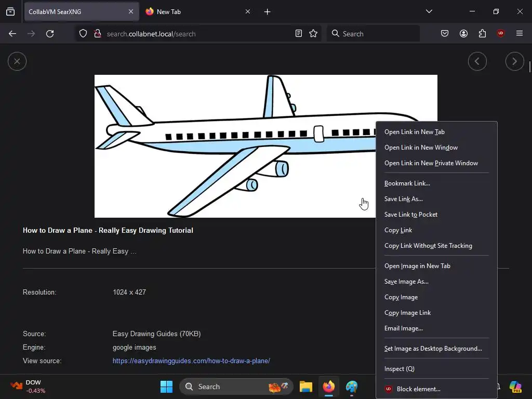Click the resolution value 1024 x 427
Image resolution: width=532 pixels, height=399 pixels.
coord(129,292)
